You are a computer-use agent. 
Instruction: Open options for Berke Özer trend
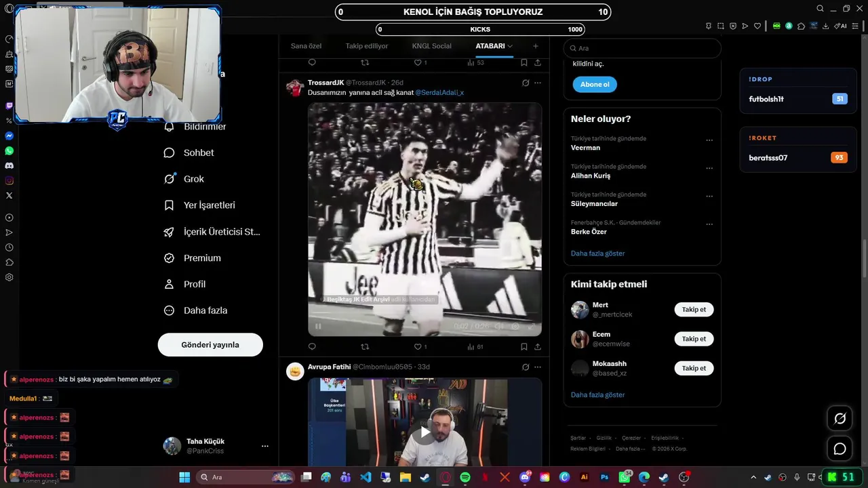[709, 224]
